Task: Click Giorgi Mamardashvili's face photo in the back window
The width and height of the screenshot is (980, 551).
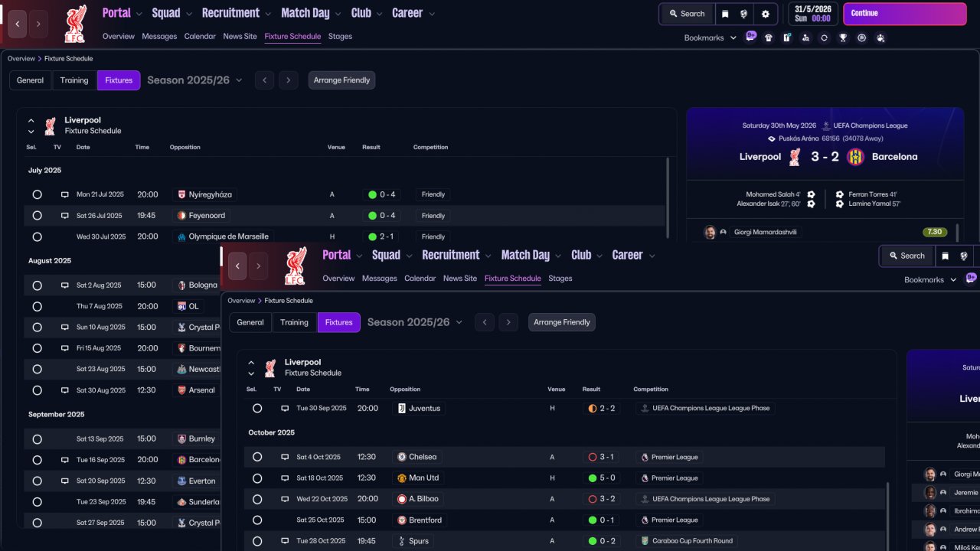Action: [710, 232]
